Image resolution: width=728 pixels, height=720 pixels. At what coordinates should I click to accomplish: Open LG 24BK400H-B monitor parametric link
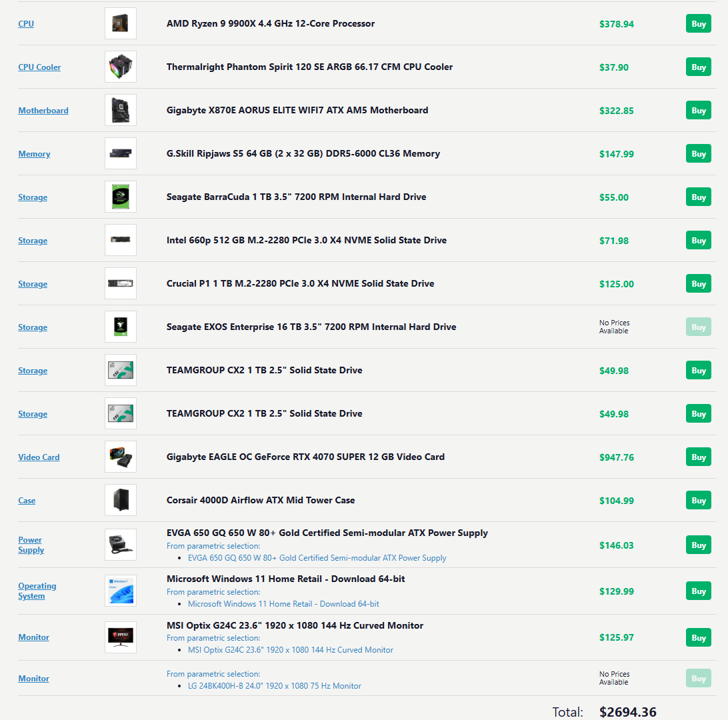(x=275, y=685)
